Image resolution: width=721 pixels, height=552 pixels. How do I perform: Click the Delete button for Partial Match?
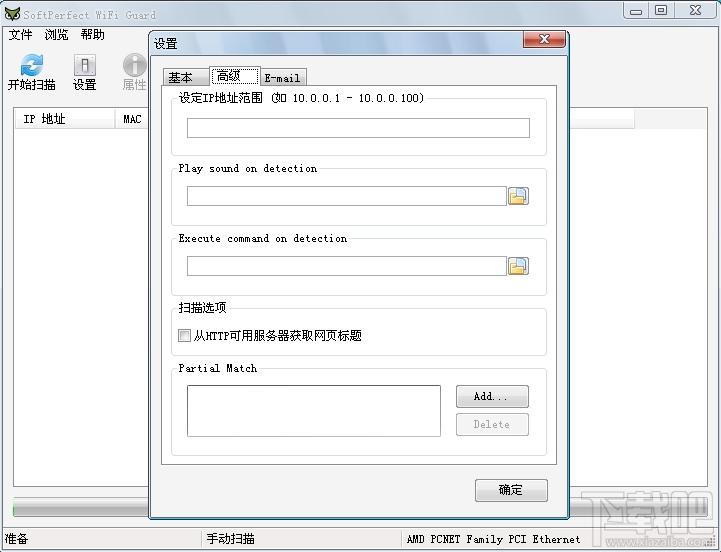pos(492,425)
